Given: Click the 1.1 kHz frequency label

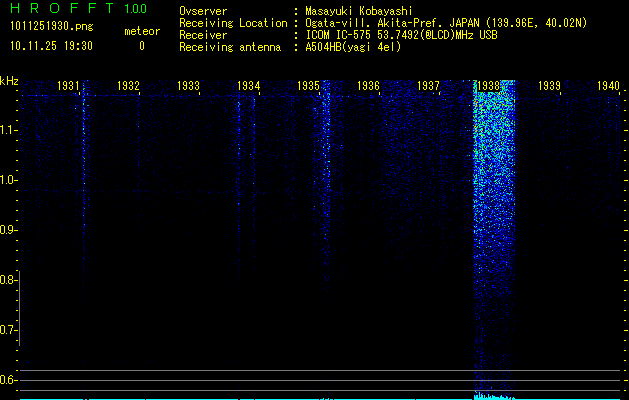Looking at the screenshot, I should coord(8,130).
